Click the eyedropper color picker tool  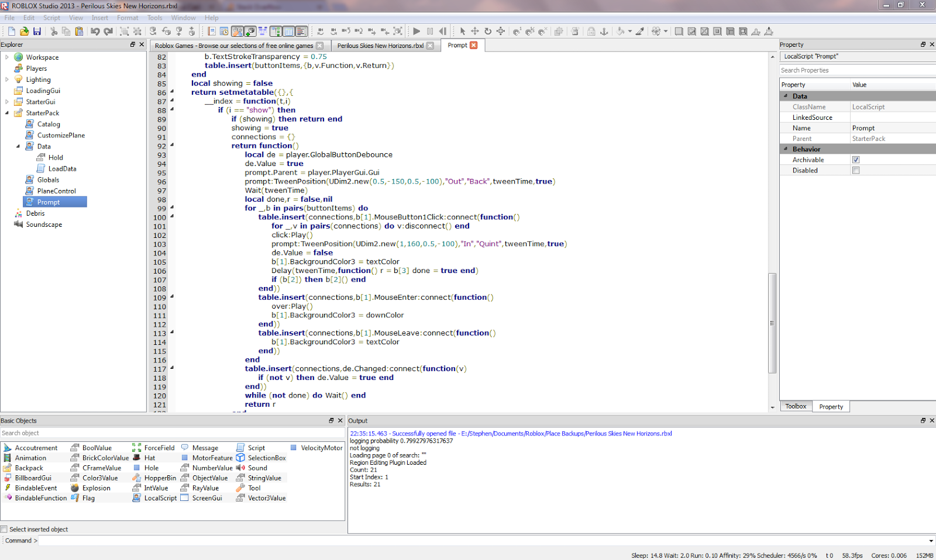pos(640,32)
